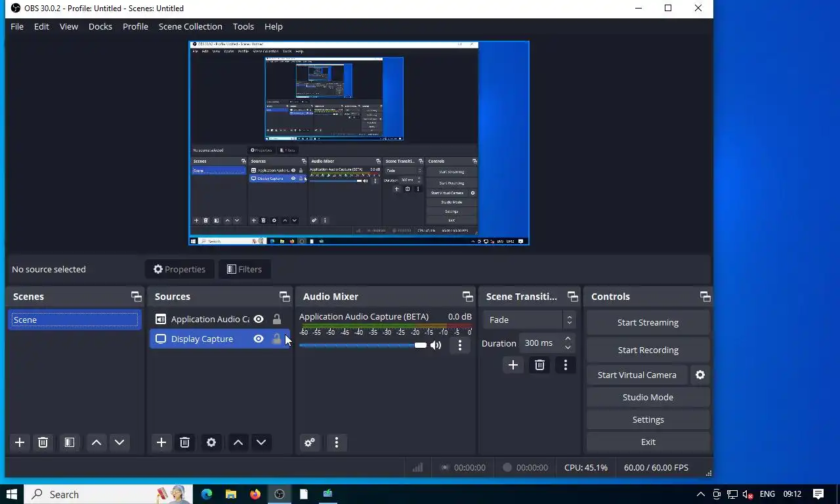
Task: Click the Properties button in source toolbar
Action: click(x=179, y=269)
